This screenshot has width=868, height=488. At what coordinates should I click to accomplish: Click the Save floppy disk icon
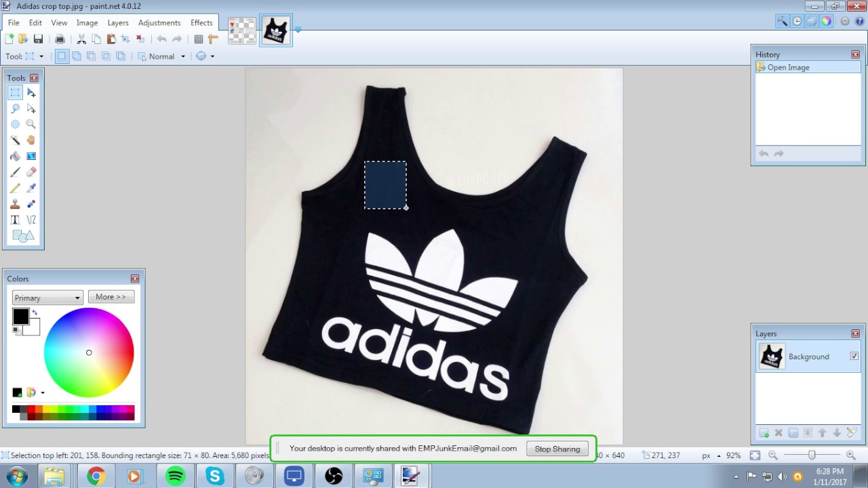coord(38,39)
